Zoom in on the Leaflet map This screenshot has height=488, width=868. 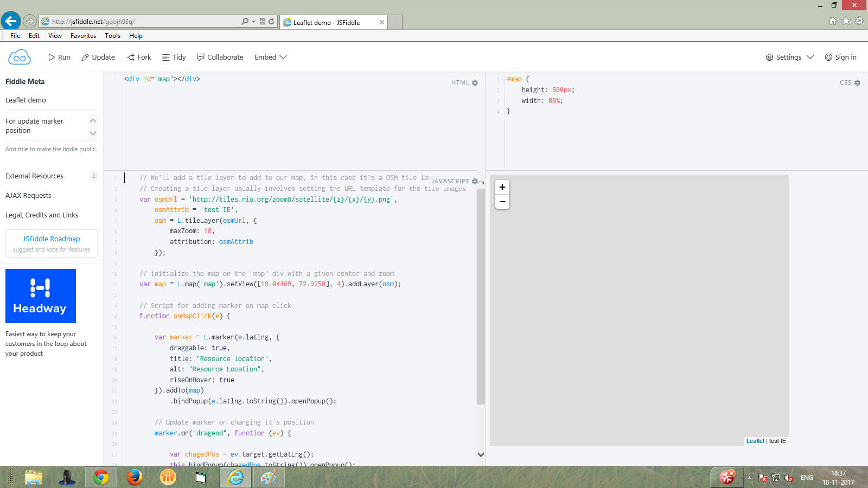[502, 187]
